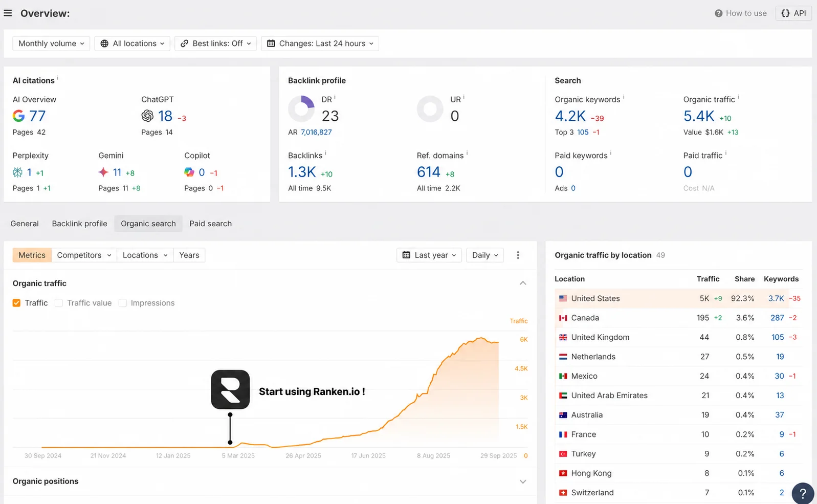Select the Metrics chart tab
Image resolution: width=817 pixels, height=504 pixels.
pos(32,255)
